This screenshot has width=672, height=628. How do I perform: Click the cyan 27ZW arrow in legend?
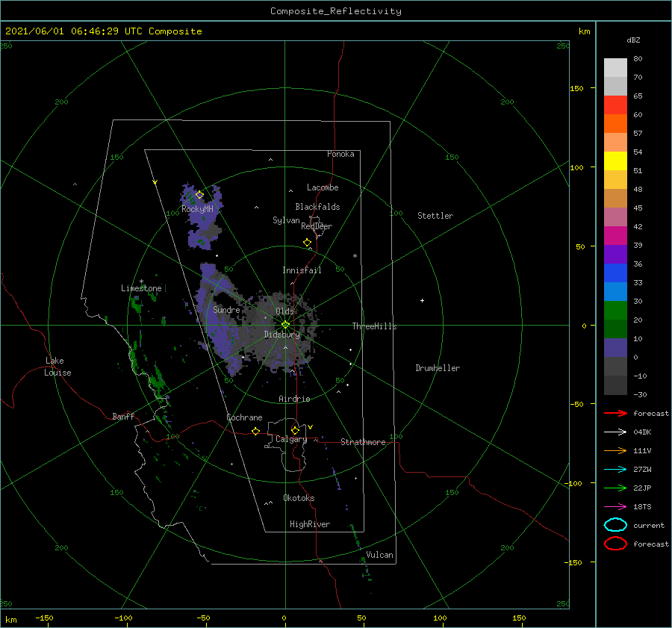click(615, 470)
